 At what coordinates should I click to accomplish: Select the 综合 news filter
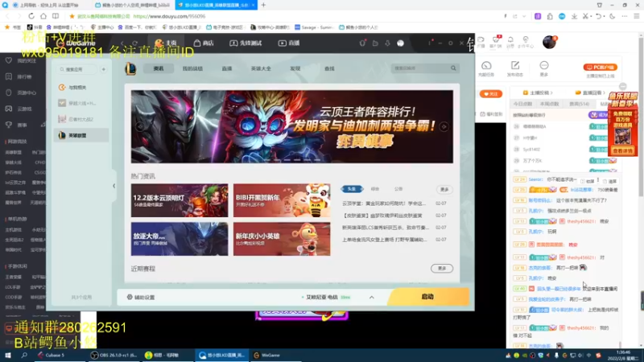point(375,189)
